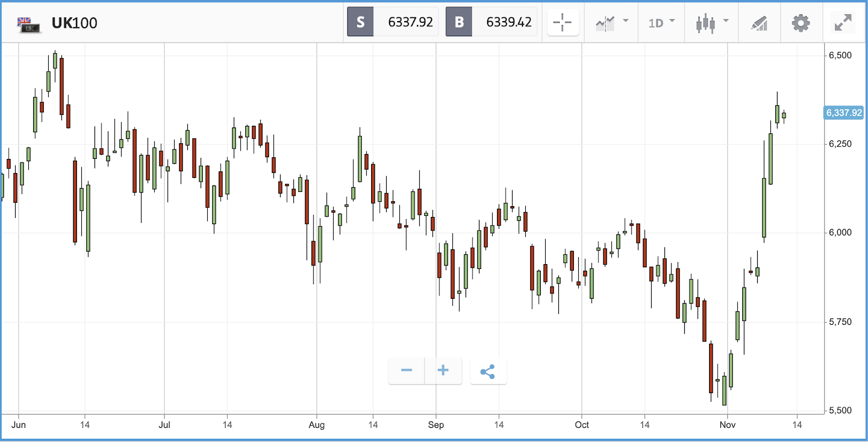
Task: Click the buy price 6339.42
Action: pyautogui.click(x=509, y=22)
